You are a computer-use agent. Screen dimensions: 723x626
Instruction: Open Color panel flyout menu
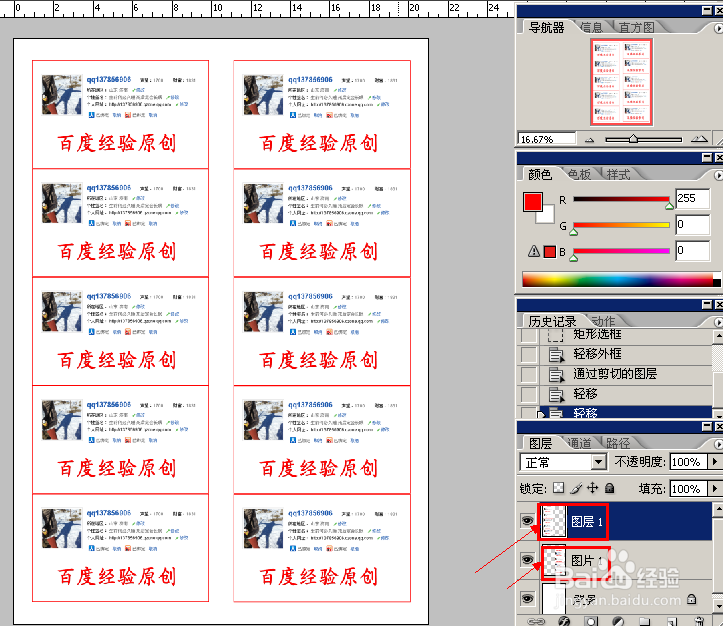tap(718, 176)
